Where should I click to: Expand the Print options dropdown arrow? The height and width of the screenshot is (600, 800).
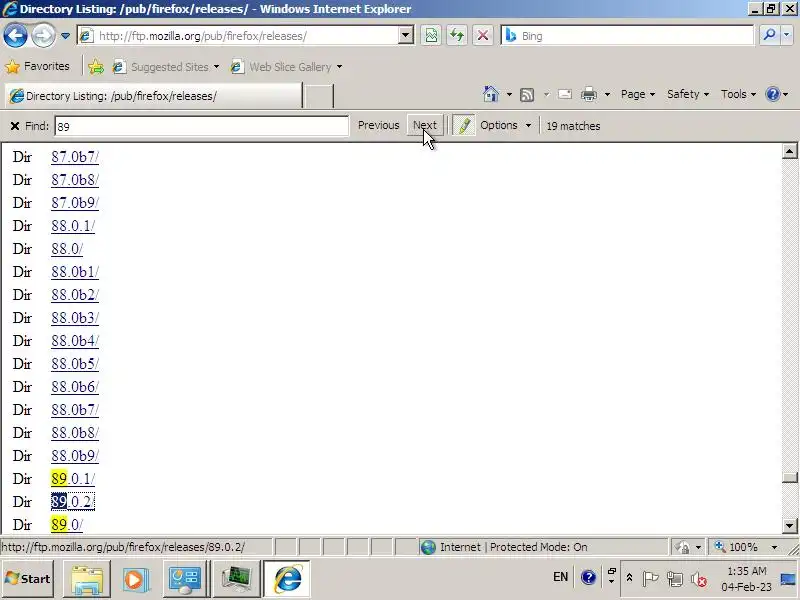607,94
